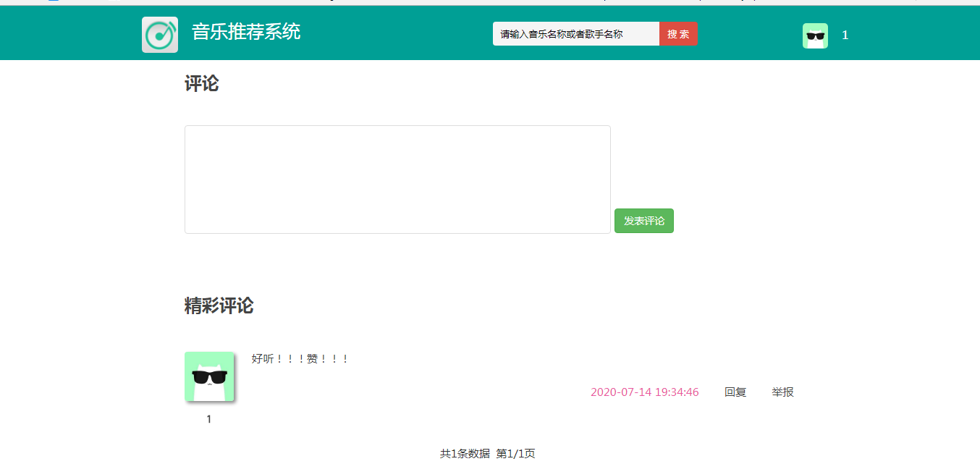The width and height of the screenshot is (980, 464).
Task: Click the 发表评论 publish comment button
Action: click(643, 221)
